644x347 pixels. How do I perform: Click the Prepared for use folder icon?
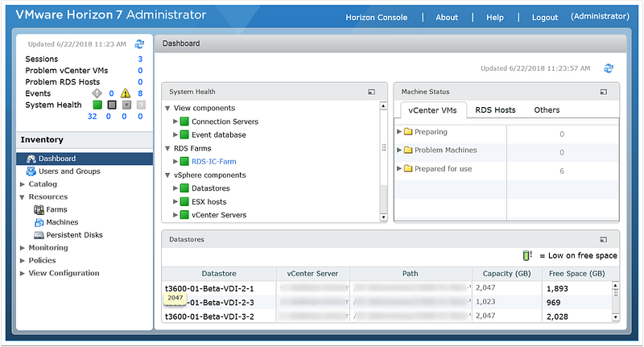pyautogui.click(x=408, y=168)
